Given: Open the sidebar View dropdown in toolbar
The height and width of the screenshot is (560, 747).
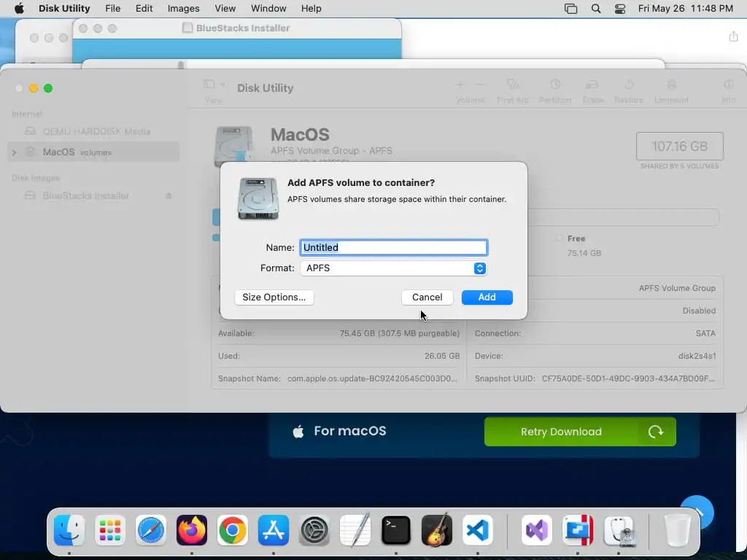Looking at the screenshot, I should click(x=214, y=85).
